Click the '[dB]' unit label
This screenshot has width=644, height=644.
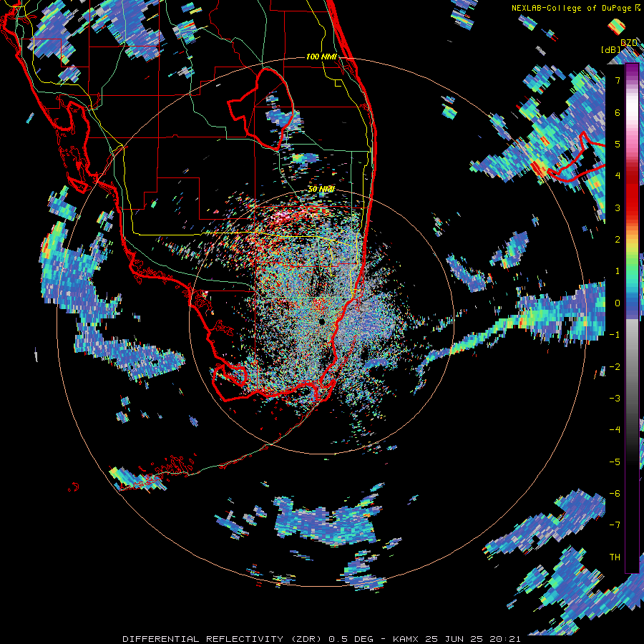[611, 49]
